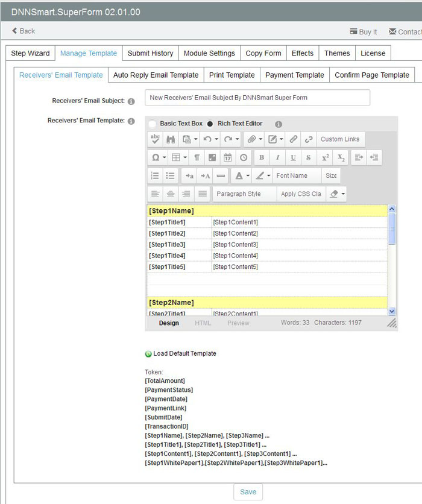This screenshot has width=422, height=504.
Task: Underline the selected text
Action: (x=293, y=157)
